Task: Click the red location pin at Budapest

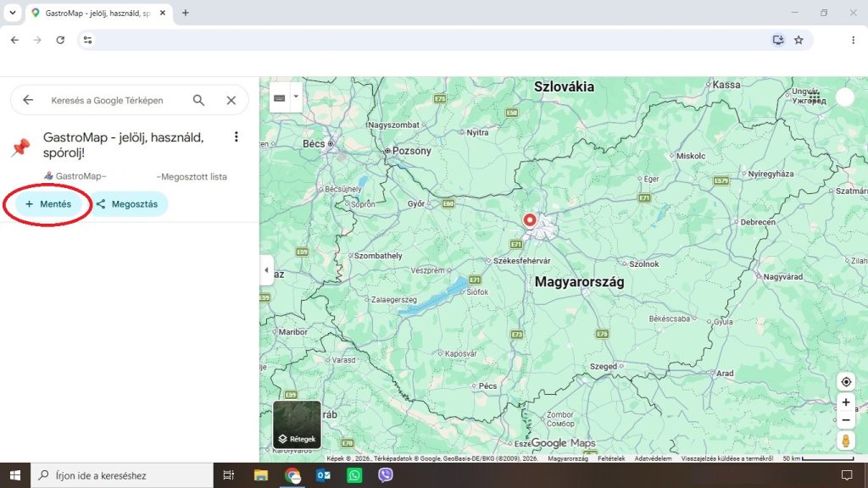Action: pos(530,220)
